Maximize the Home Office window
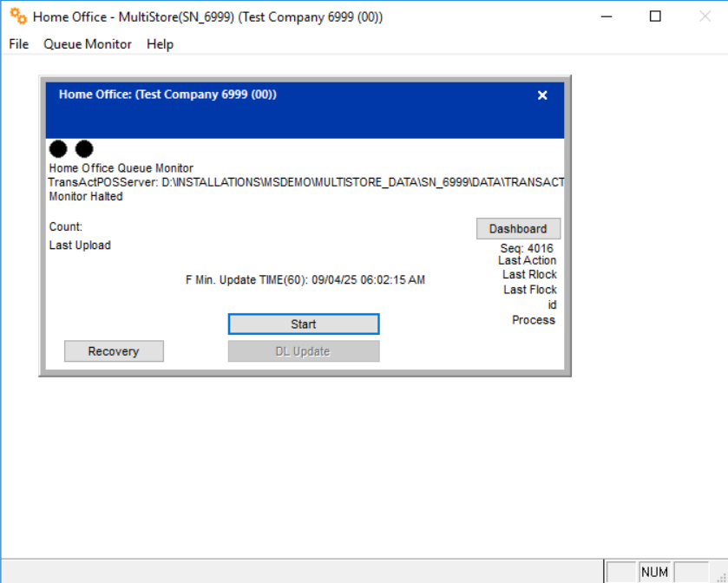The height and width of the screenshot is (583, 728). [x=655, y=16]
